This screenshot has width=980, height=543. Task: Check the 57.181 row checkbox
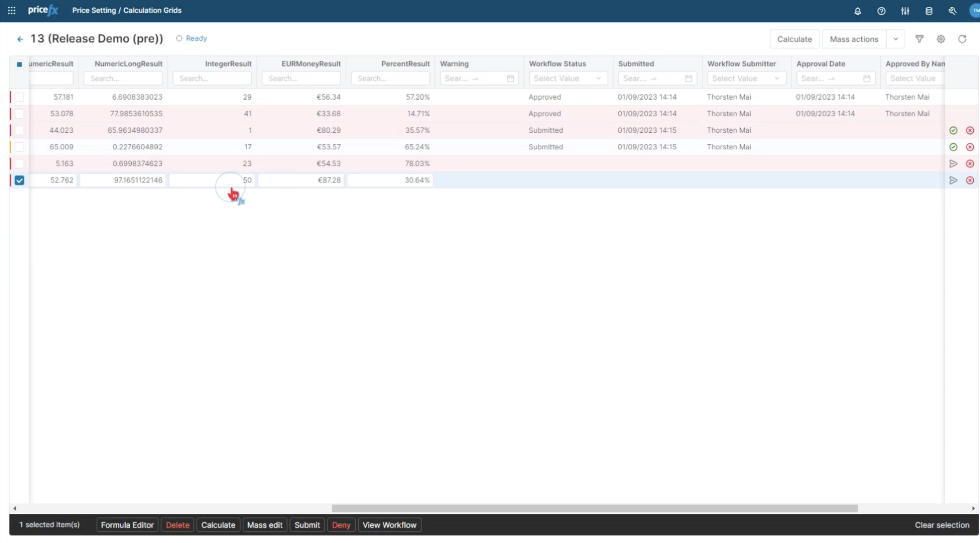coord(19,97)
